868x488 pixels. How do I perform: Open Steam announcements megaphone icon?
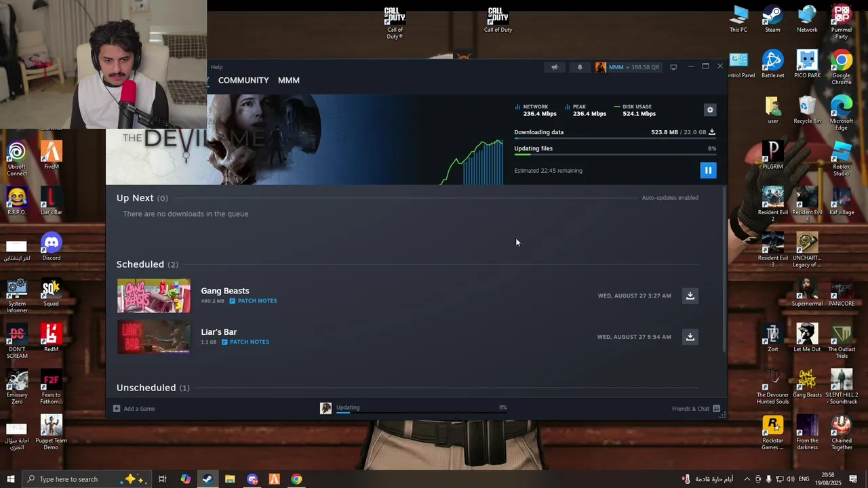[x=555, y=67]
